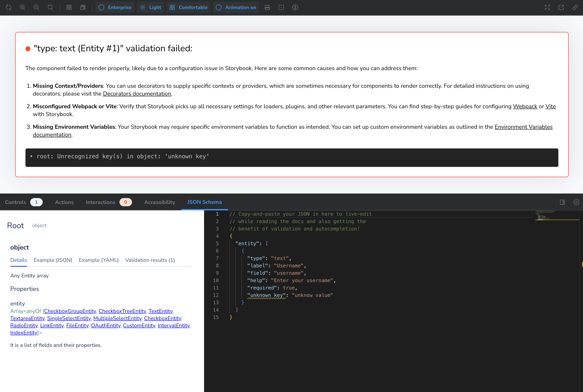Screen dimensions: 583x392
Task: Open the OAuthEntity schema link
Action: pos(106,326)
